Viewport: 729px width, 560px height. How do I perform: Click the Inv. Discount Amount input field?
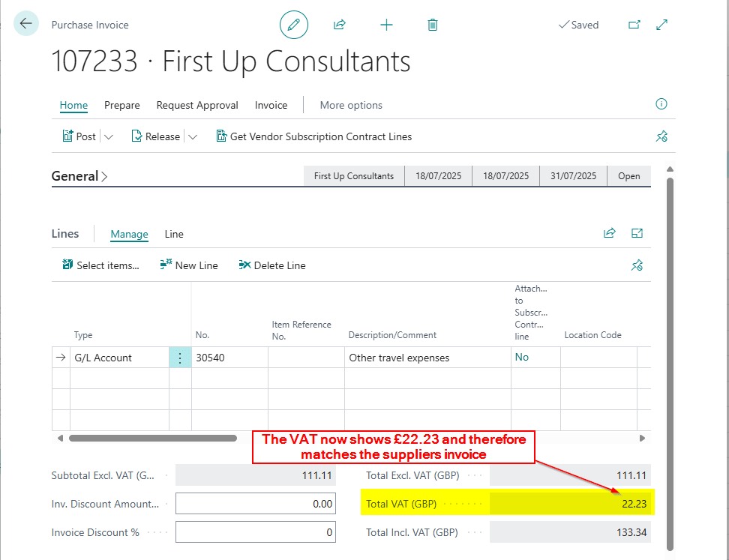coord(255,504)
